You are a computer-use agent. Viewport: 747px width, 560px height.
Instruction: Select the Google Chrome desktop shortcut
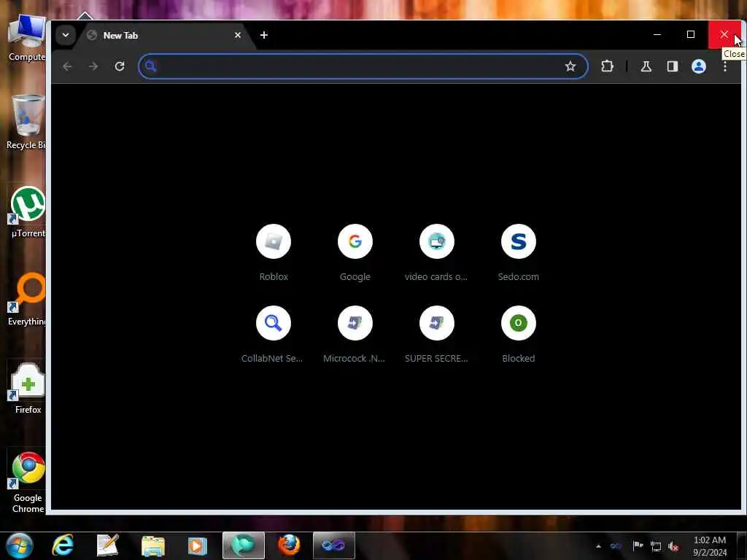click(x=28, y=482)
